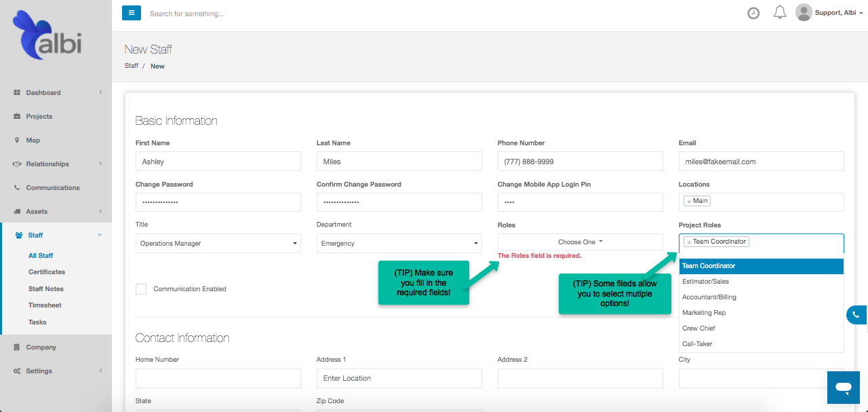This screenshot has width=868, height=412.
Task: Click the Projects briefcase icon
Action: [17, 116]
